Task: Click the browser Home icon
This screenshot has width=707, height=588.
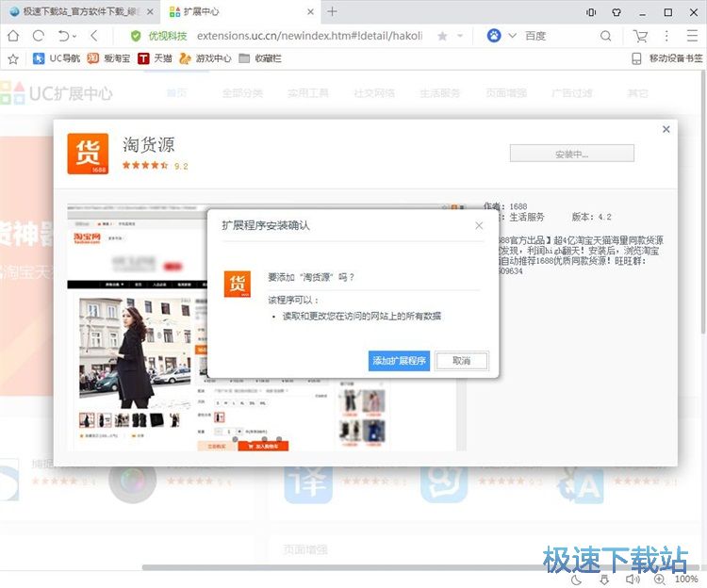Action: point(13,36)
